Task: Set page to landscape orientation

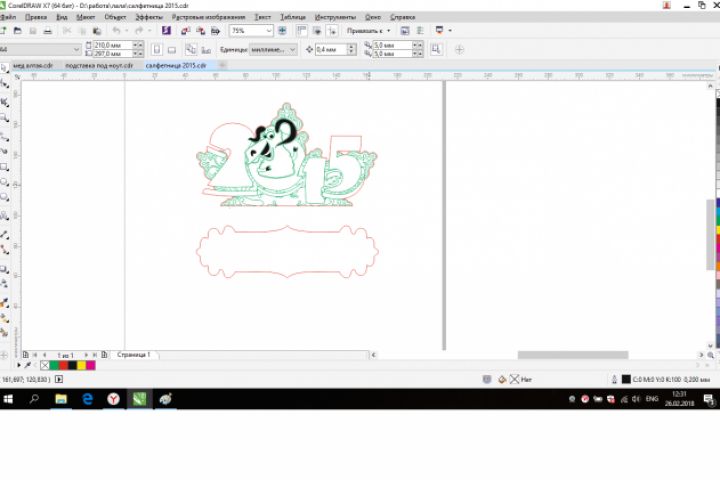Action: [x=172, y=49]
